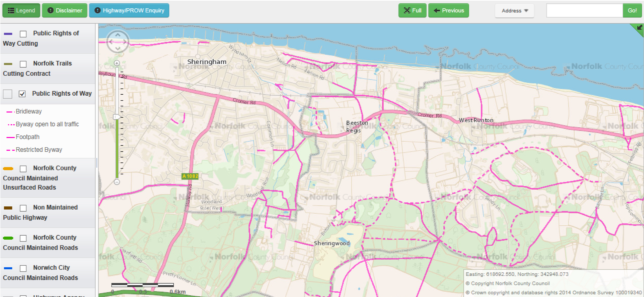Open Highway/PROW Enquiry form

click(x=129, y=10)
